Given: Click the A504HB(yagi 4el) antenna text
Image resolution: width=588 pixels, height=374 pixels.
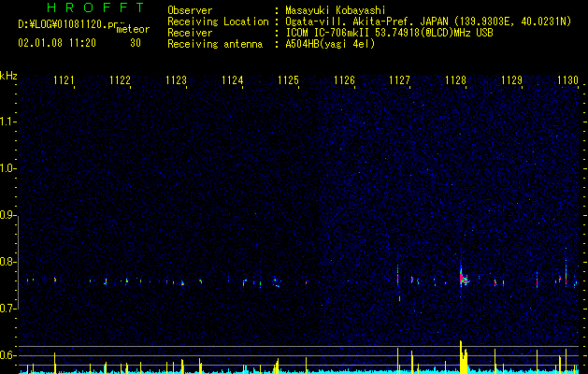Looking at the screenshot, I should (x=330, y=44).
